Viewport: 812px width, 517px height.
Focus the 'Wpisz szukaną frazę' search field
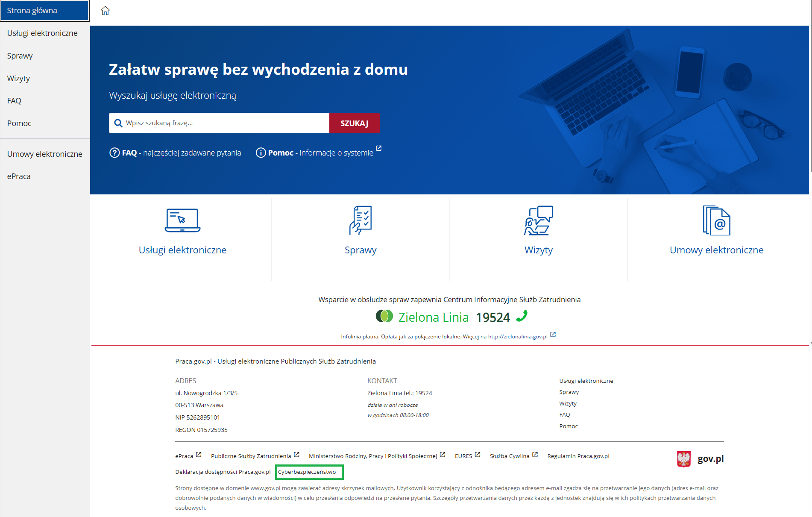tap(219, 123)
